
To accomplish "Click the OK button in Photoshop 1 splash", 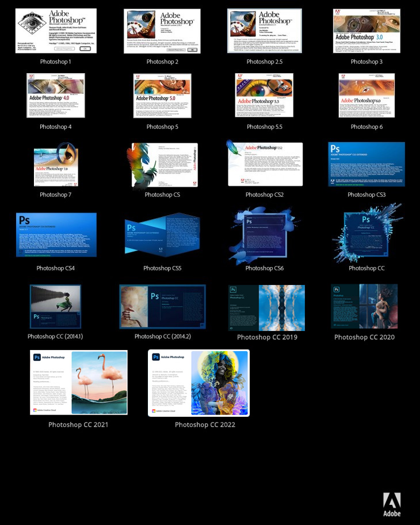I will click(85, 48).
